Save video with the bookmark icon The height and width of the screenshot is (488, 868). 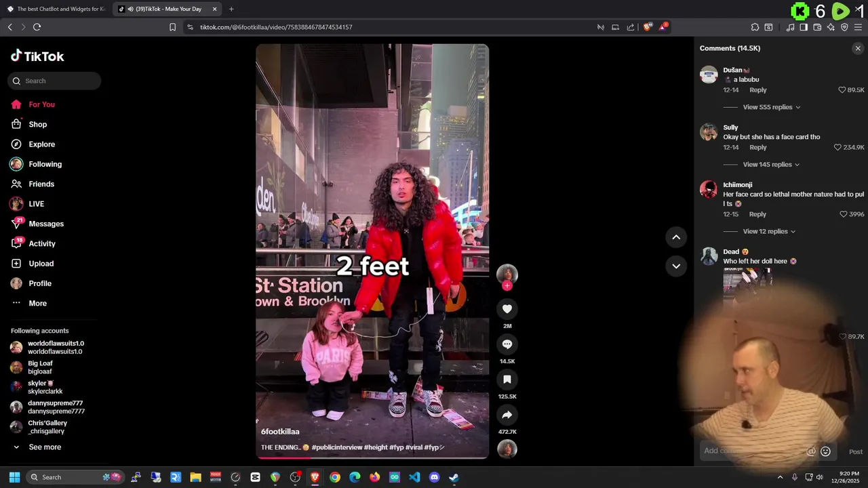tap(507, 380)
